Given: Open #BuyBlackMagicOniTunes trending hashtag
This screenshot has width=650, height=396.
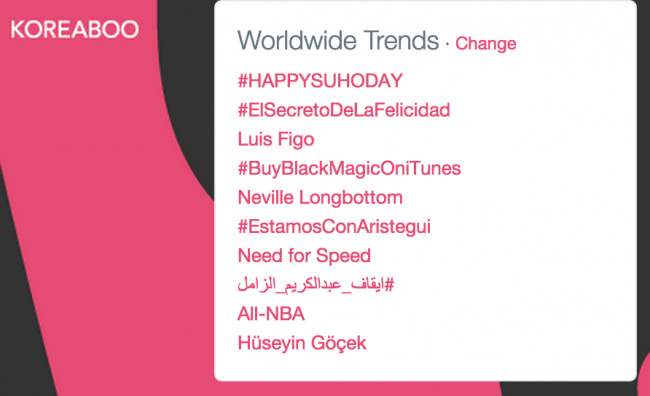Looking at the screenshot, I should tap(349, 168).
